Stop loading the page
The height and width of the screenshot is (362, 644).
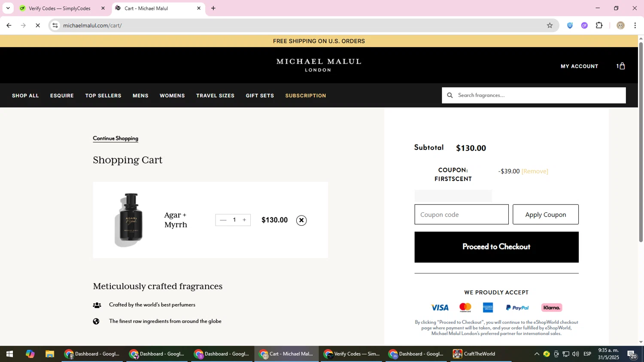pyautogui.click(x=38, y=25)
